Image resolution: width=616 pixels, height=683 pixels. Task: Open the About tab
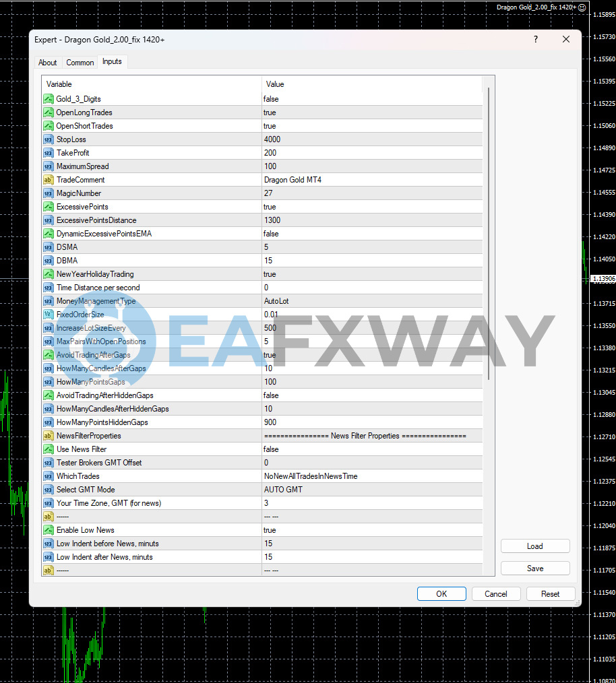coord(47,62)
